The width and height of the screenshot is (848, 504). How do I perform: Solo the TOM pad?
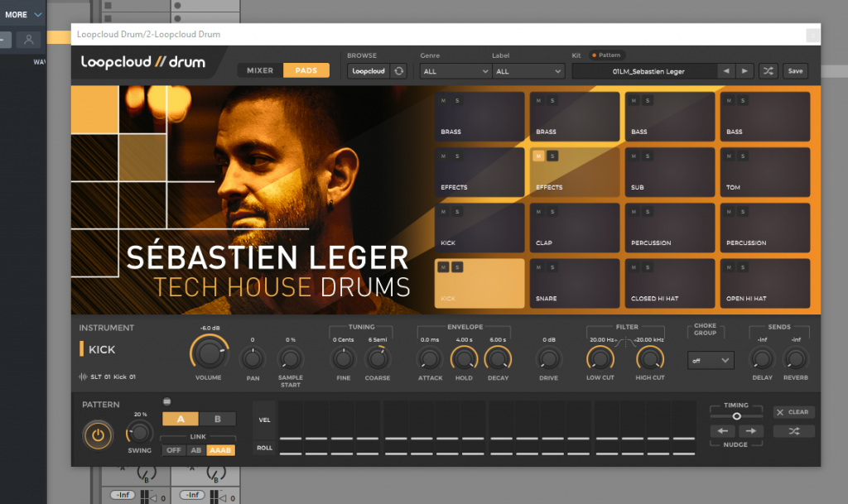743,156
